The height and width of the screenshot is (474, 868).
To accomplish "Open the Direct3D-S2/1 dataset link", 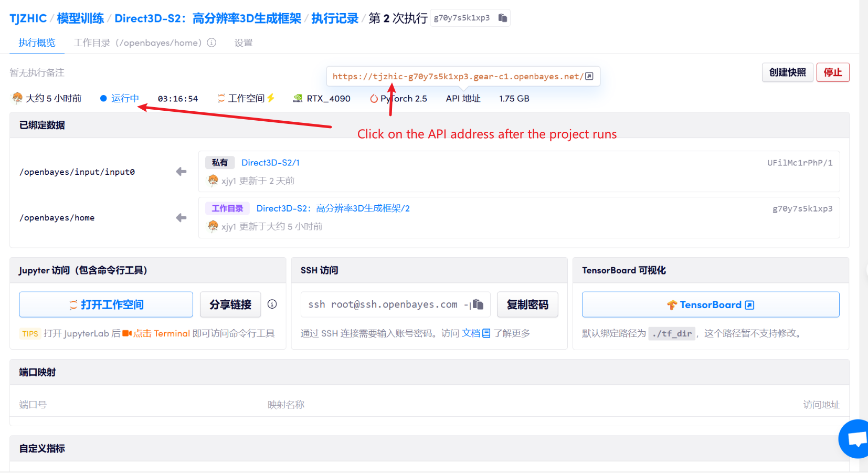I will [x=270, y=163].
